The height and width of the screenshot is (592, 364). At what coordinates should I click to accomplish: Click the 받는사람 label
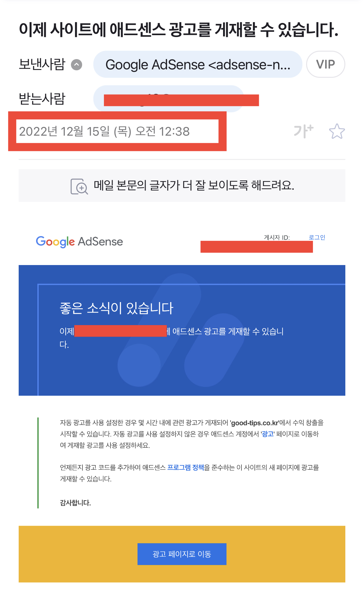coord(42,99)
